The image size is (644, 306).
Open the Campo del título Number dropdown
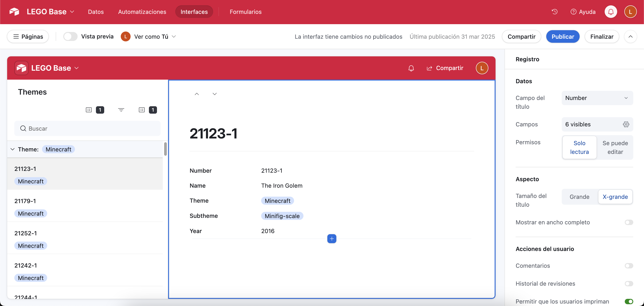pos(597,98)
